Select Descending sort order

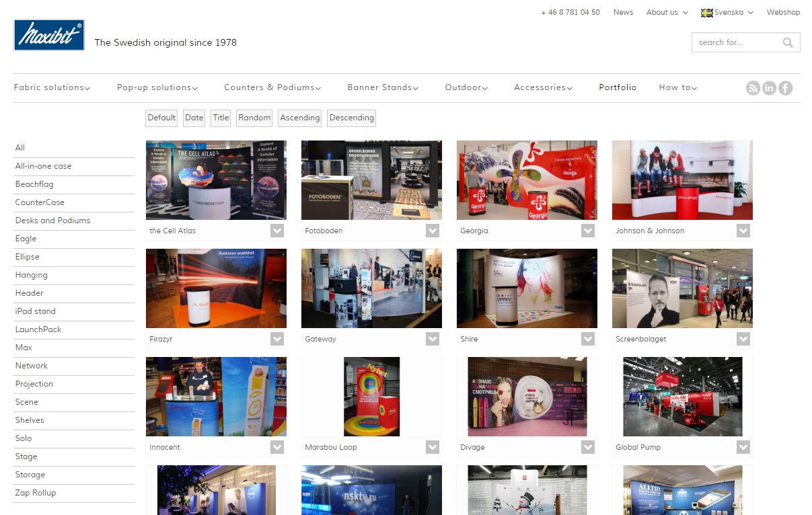(x=351, y=118)
